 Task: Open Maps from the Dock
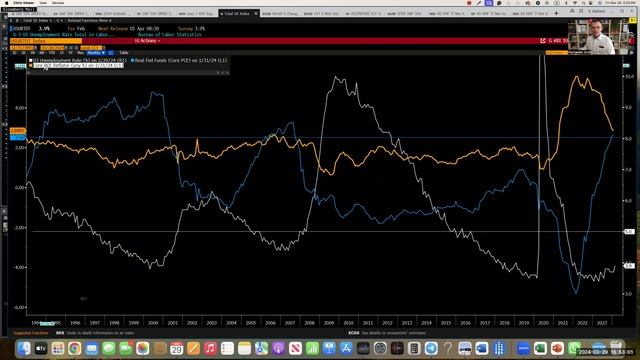pyautogui.click(x=261, y=348)
